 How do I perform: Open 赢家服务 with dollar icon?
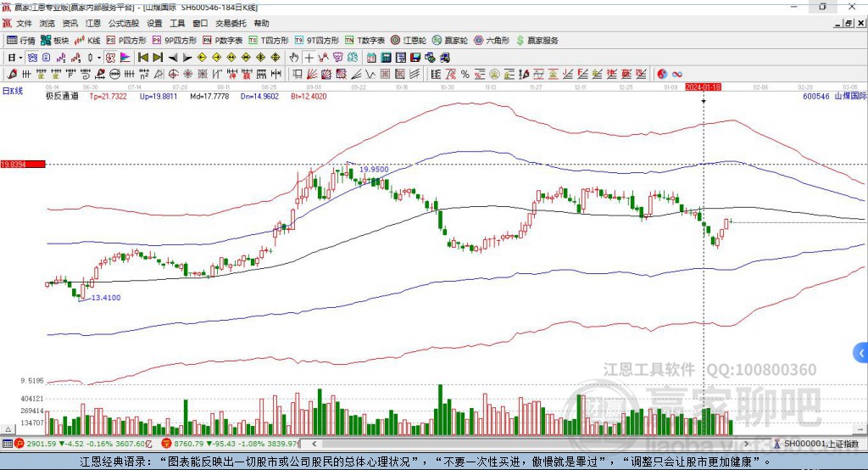click(537, 41)
